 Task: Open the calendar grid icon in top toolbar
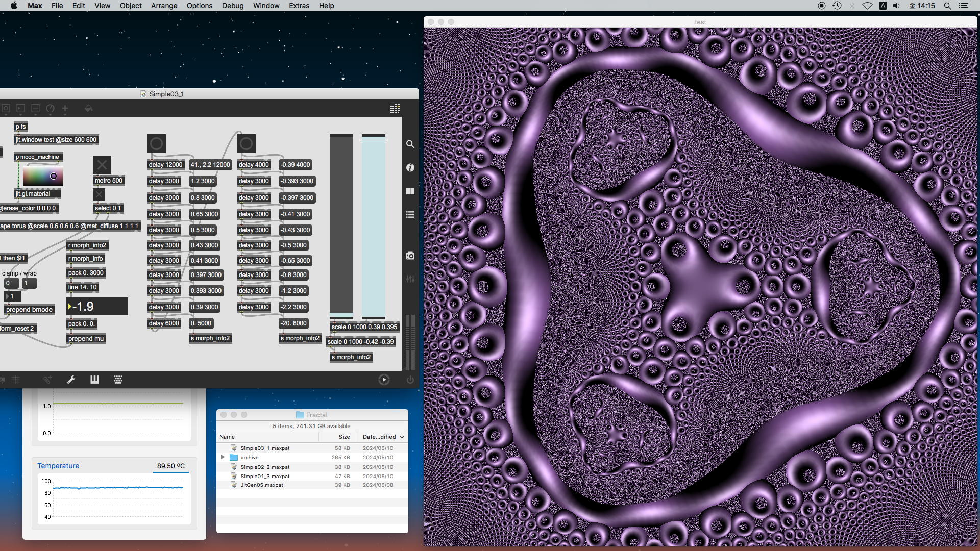pos(395,109)
